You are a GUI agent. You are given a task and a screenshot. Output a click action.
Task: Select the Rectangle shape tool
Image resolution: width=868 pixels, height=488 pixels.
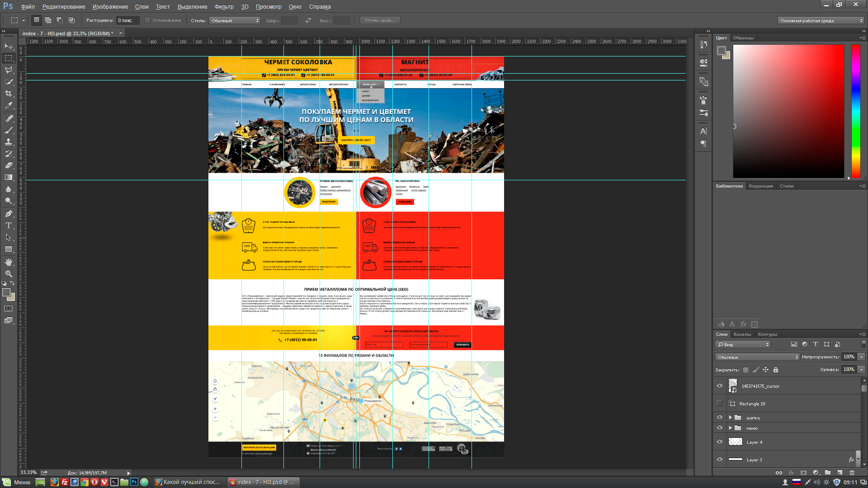[9, 249]
